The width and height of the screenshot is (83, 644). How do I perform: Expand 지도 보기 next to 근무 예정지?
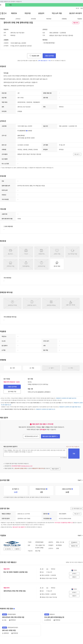pyautogui.click(x=77, y=154)
